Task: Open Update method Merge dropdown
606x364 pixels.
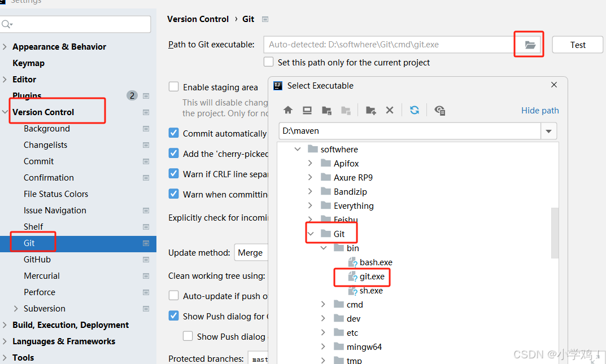Action: pyautogui.click(x=251, y=253)
